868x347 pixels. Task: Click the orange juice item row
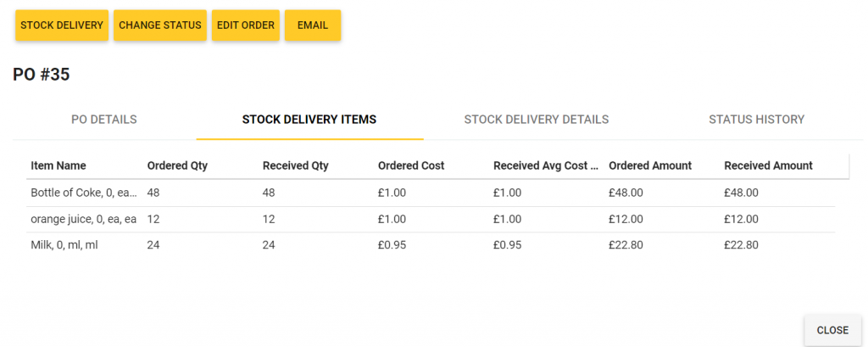pos(83,219)
